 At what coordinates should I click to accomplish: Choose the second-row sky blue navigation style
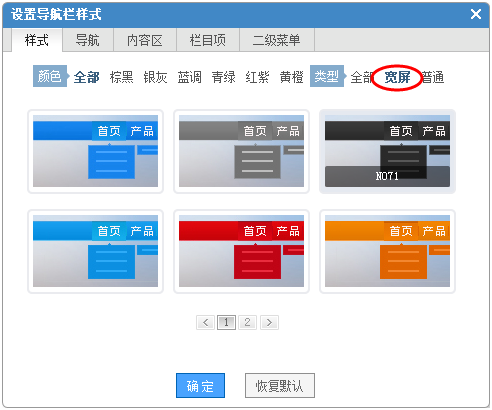(95, 251)
